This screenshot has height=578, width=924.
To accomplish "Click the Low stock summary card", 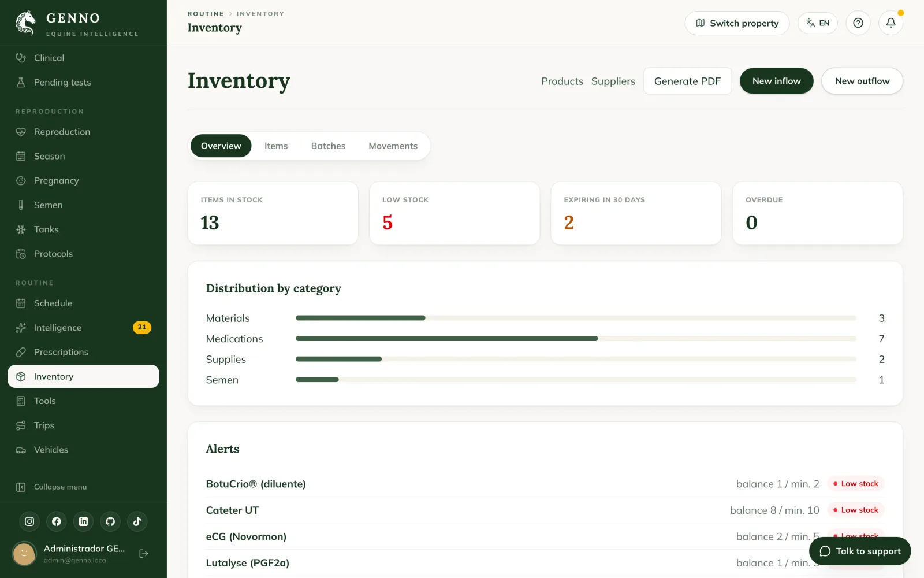I will click(x=454, y=213).
